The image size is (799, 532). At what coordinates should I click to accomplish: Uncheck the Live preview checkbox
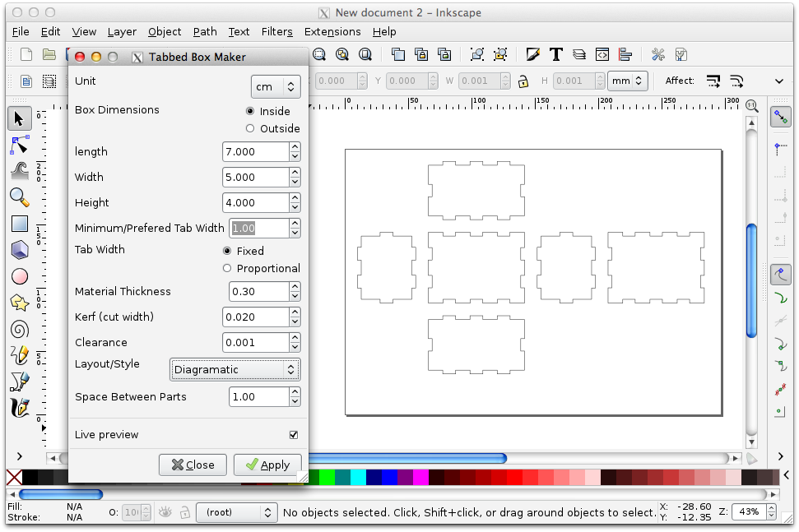click(x=294, y=434)
